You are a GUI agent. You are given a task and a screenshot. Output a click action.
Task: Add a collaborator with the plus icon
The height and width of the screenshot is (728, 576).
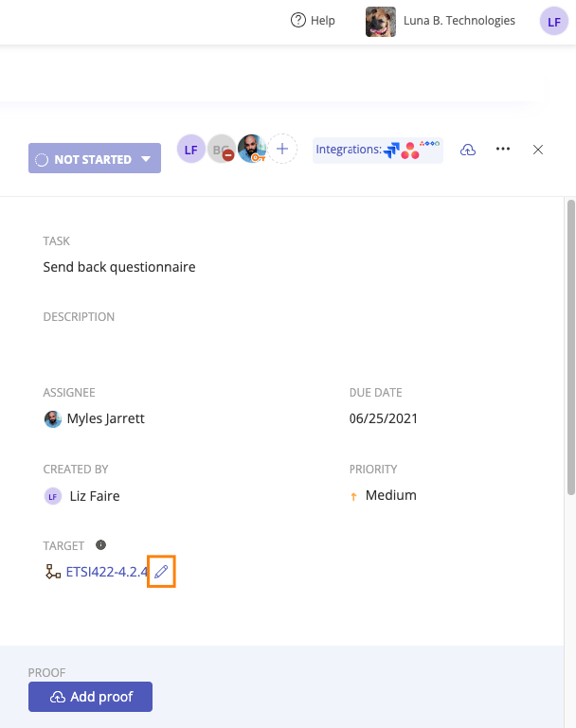click(x=282, y=149)
